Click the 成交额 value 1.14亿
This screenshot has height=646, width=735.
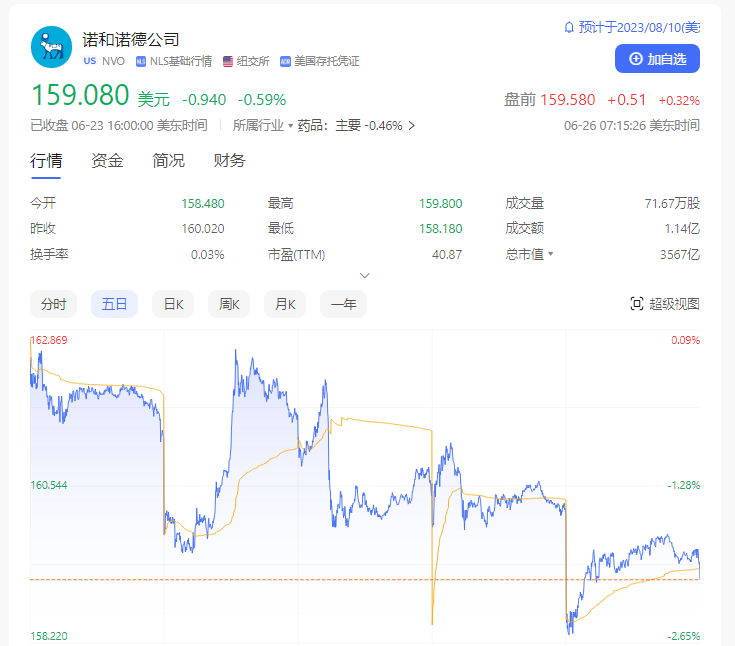(x=682, y=229)
